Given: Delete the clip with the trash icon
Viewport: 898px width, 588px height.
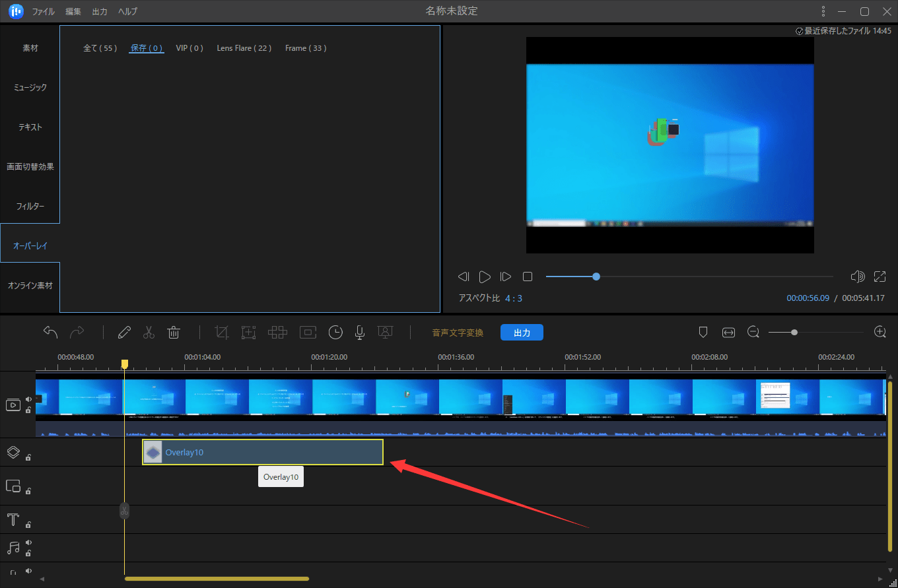Looking at the screenshot, I should [x=174, y=332].
